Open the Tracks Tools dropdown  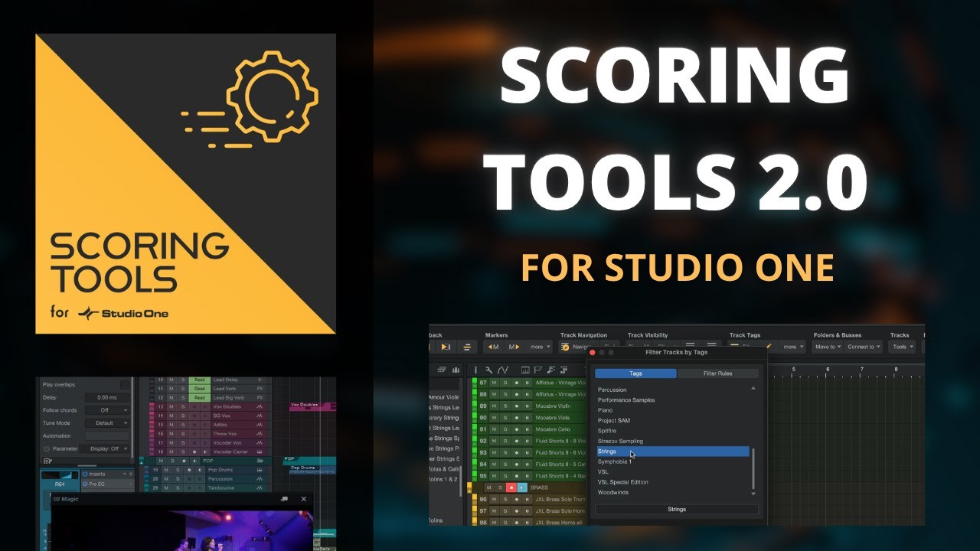[x=903, y=347]
